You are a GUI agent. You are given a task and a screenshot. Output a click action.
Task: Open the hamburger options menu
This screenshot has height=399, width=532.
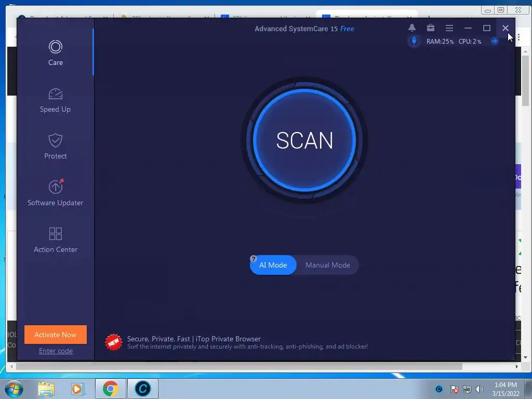pos(449,28)
